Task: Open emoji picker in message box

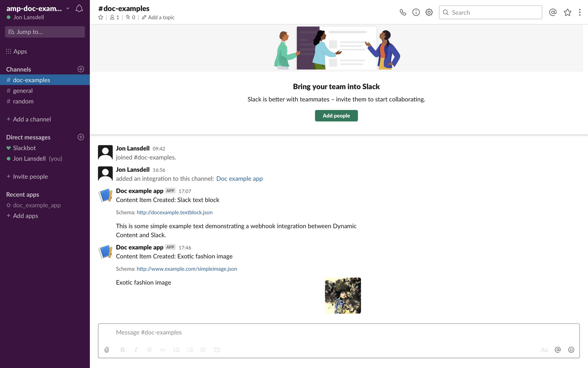Action: pyautogui.click(x=571, y=350)
